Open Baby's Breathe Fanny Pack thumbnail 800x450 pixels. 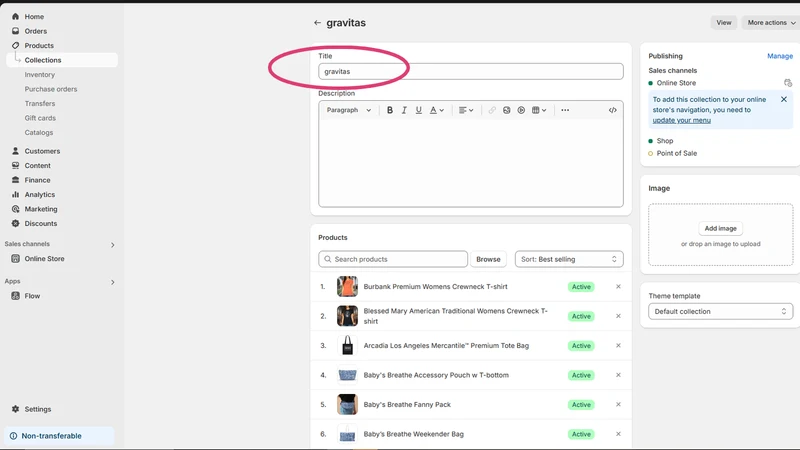click(347, 405)
